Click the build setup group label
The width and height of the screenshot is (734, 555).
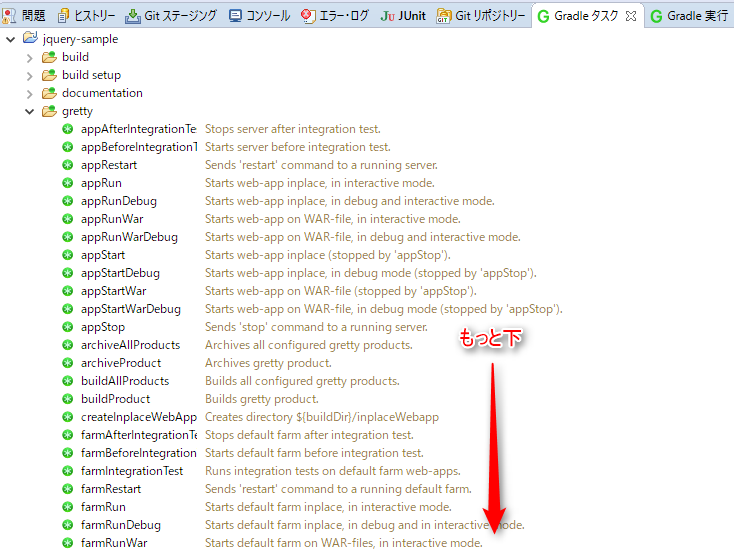coord(91,75)
